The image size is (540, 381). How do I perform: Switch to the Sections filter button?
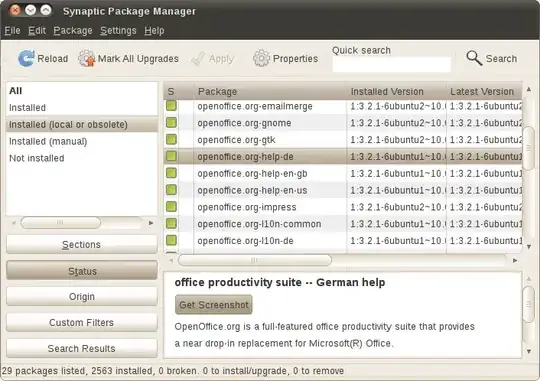(82, 245)
